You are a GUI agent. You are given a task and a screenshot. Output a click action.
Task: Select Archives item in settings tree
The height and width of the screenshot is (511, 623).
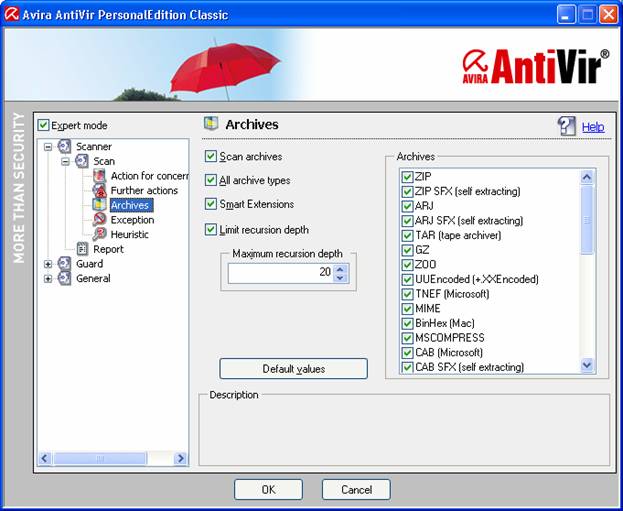pyautogui.click(x=129, y=205)
